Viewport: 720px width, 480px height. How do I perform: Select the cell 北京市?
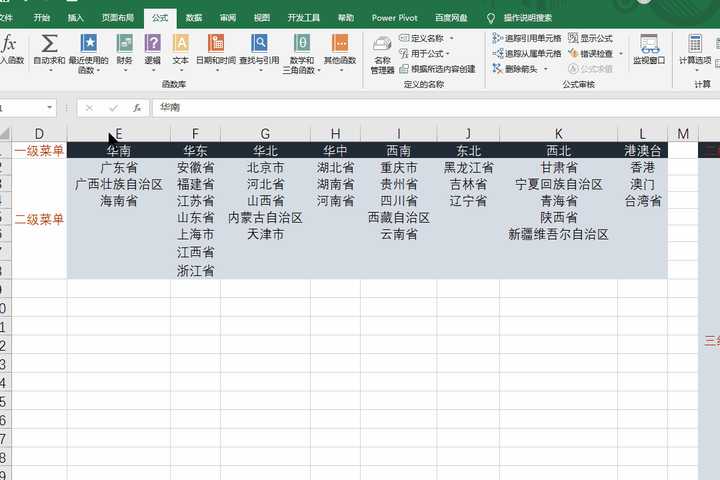tap(265, 168)
